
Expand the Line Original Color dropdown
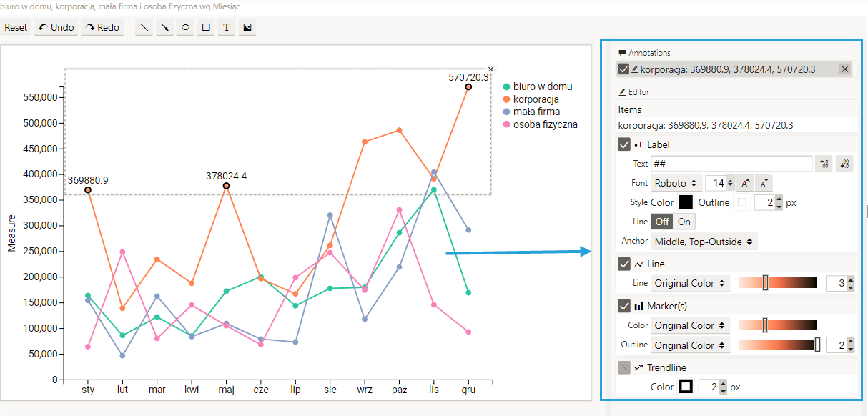(690, 283)
